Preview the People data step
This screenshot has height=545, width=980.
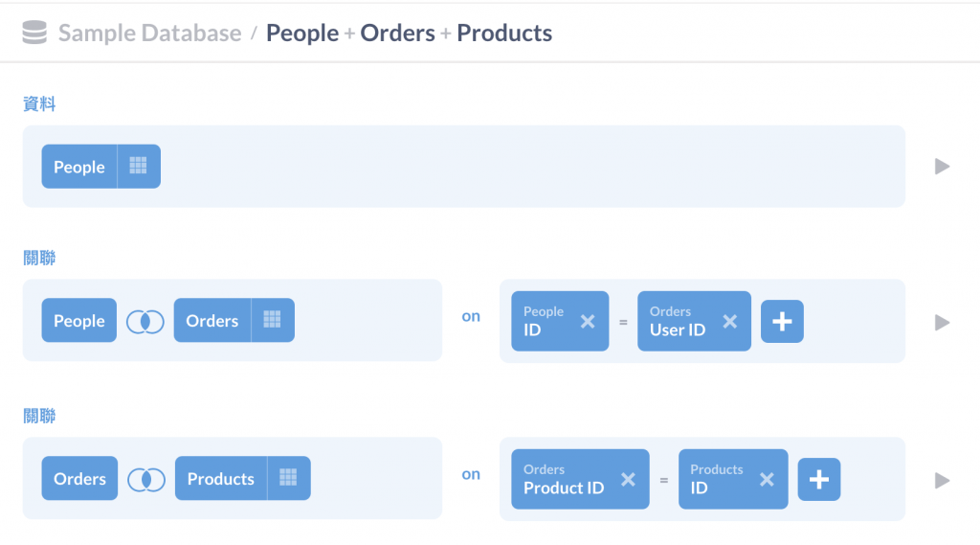(x=942, y=167)
